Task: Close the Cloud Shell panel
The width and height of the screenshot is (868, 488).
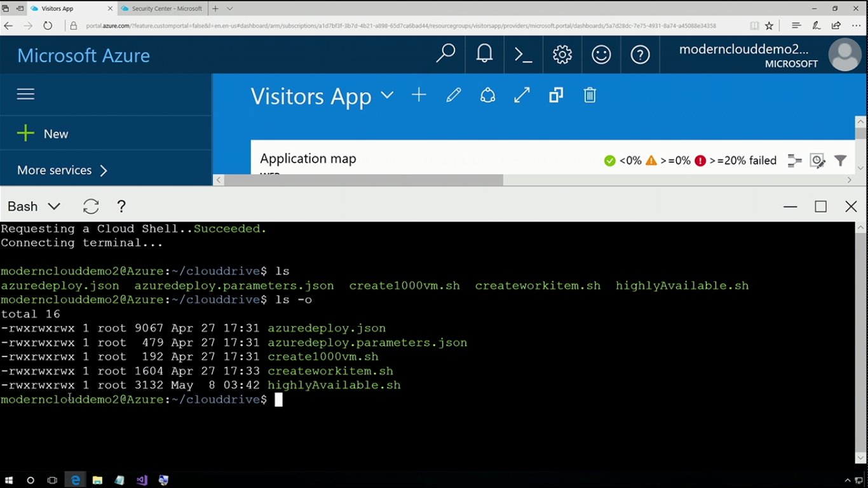Action: 851,207
